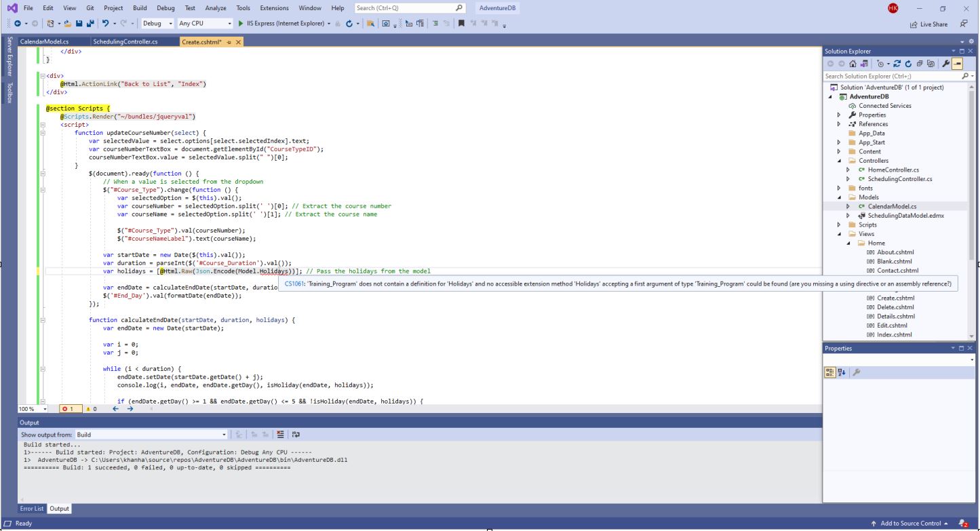
Task: Switch to the SchedulingController.cs tab
Action: coord(125,42)
